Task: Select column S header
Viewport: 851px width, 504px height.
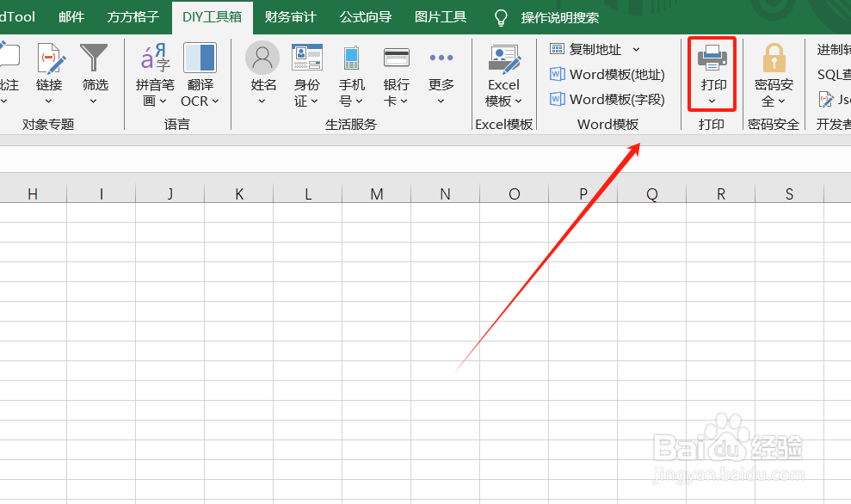Action: click(x=790, y=194)
